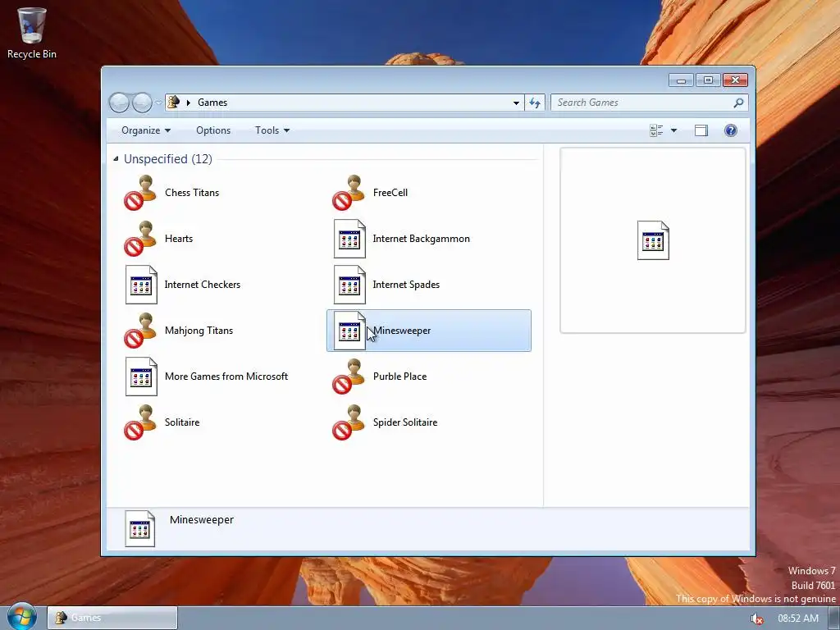The height and width of the screenshot is (630, 840).
Task: Select the Mahjong Titans icon
Action: point(141,331)
